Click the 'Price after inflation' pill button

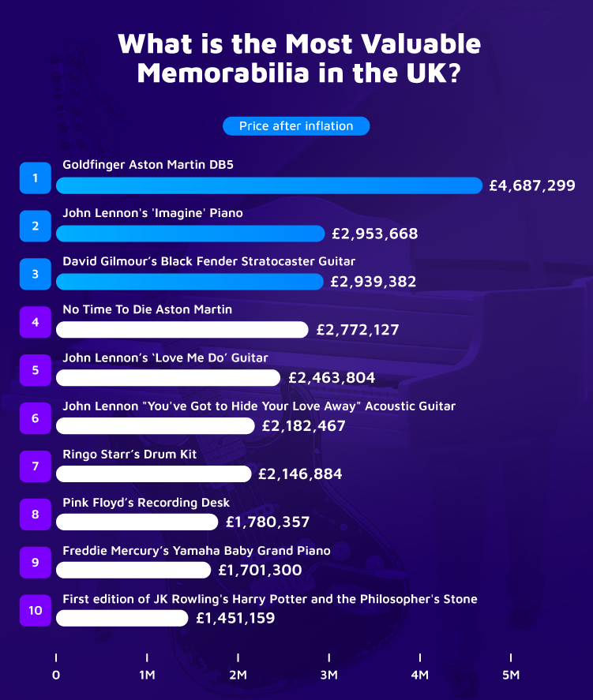click(296, 126)
